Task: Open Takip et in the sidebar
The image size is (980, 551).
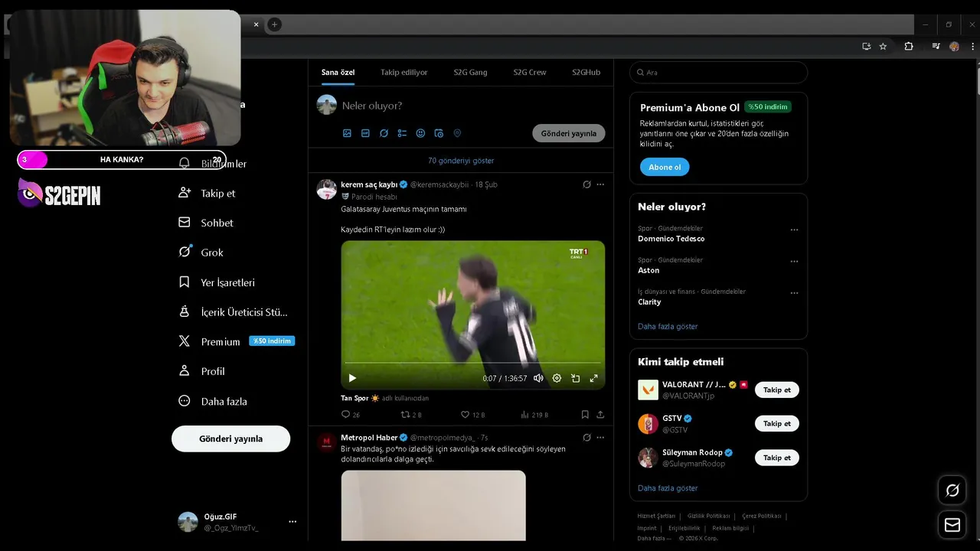Action: coord(207,193)
